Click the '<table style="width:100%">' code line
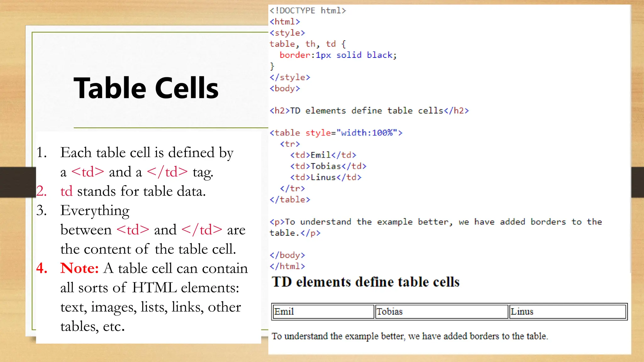Image resolution: width=644 pixels, height=362 pixels. tap(336, 133)
